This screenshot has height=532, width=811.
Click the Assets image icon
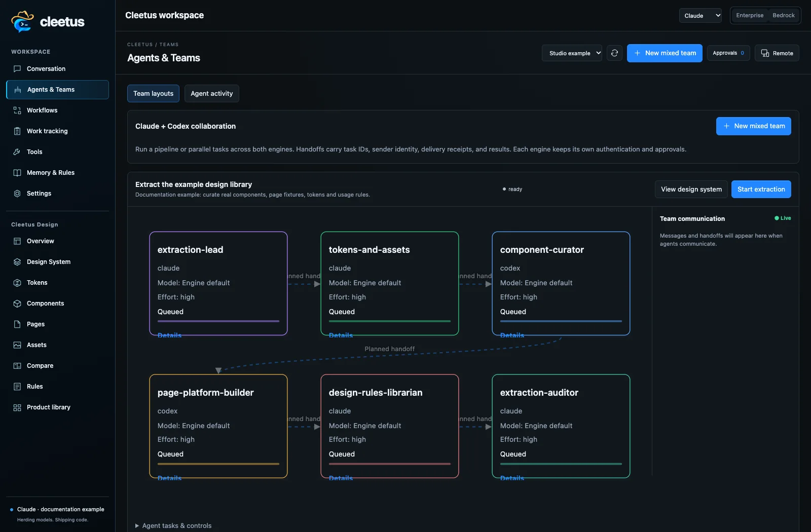(17, 345)
